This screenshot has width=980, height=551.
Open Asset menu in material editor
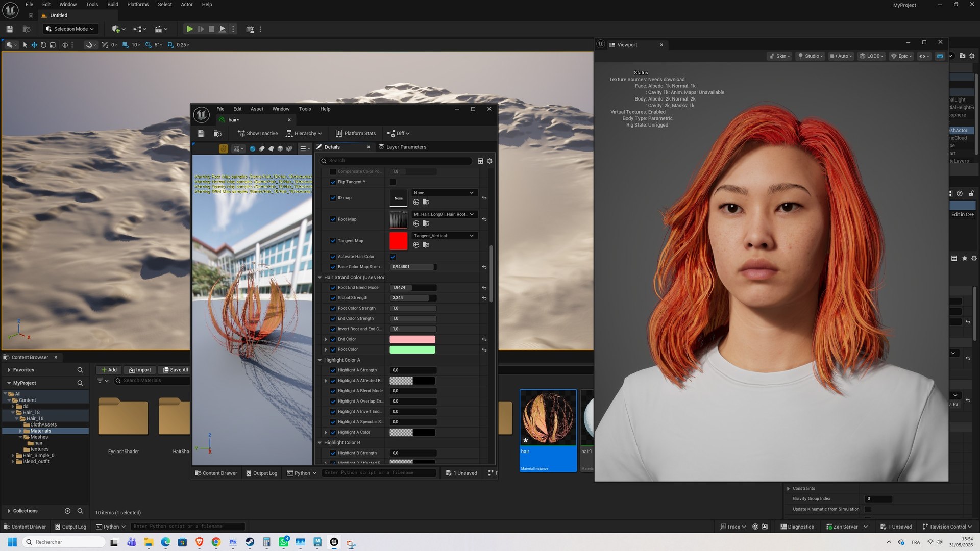pos(257,109)
